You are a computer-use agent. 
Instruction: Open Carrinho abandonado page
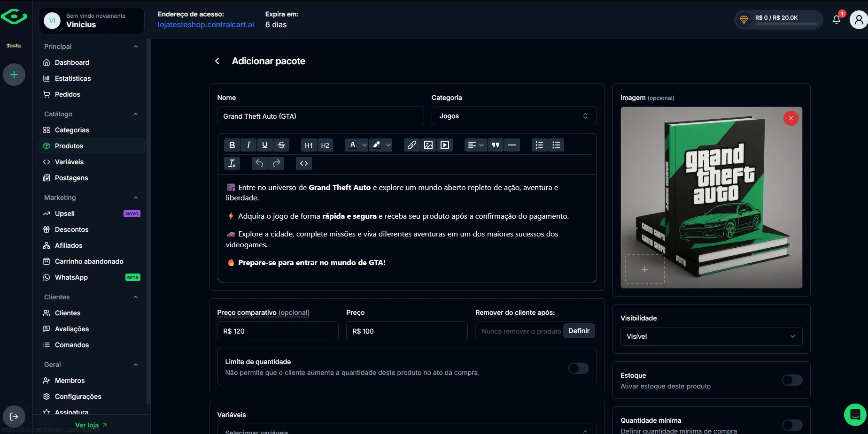pyautogui.click(x=91, y=261)
